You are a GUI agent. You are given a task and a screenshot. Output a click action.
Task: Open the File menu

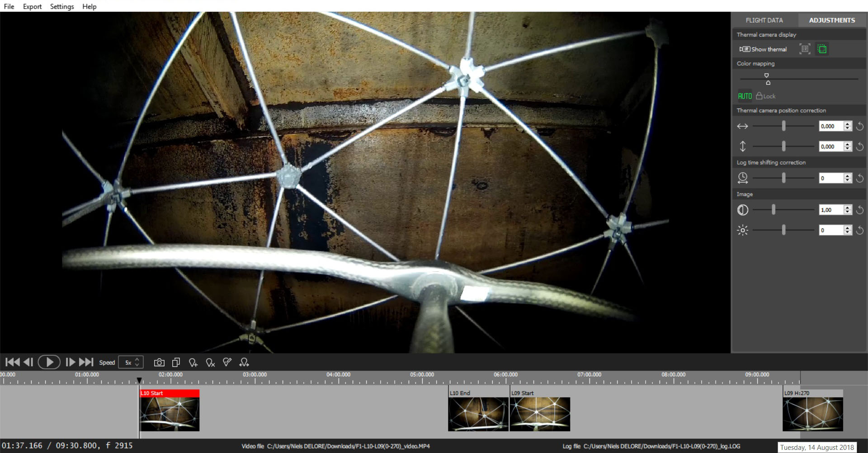click(9, 6)
